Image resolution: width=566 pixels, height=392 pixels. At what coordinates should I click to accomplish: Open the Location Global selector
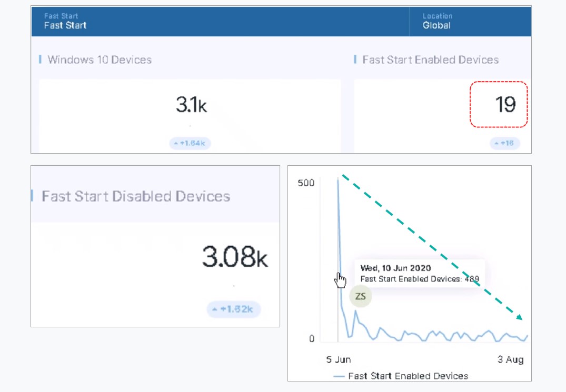(437, 21)
